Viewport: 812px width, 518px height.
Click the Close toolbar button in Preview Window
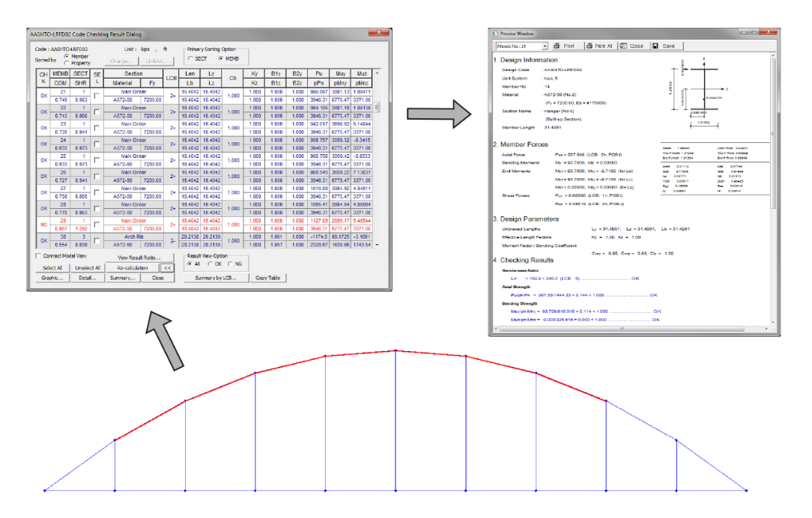[631, 46]
